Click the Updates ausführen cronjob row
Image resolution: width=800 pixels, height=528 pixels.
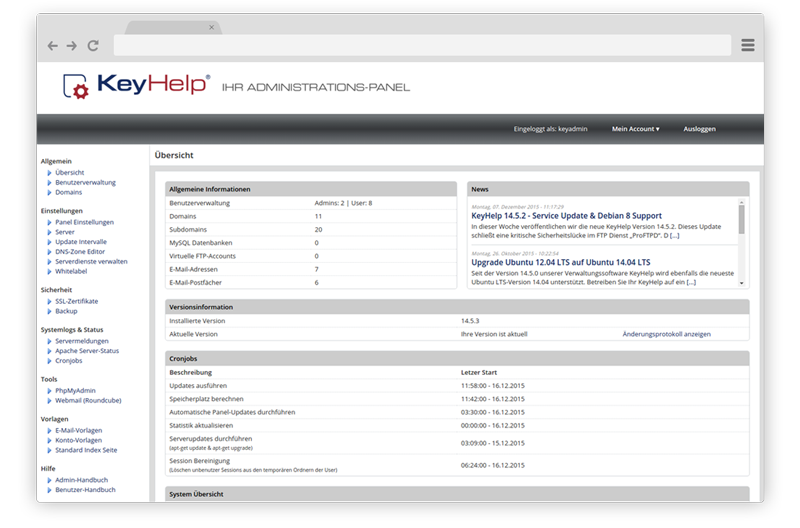click(457, 386)
